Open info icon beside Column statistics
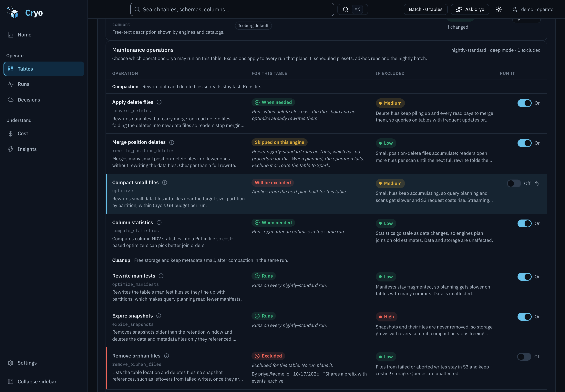Viewport: 565px width, 392px height. [159, 222]
